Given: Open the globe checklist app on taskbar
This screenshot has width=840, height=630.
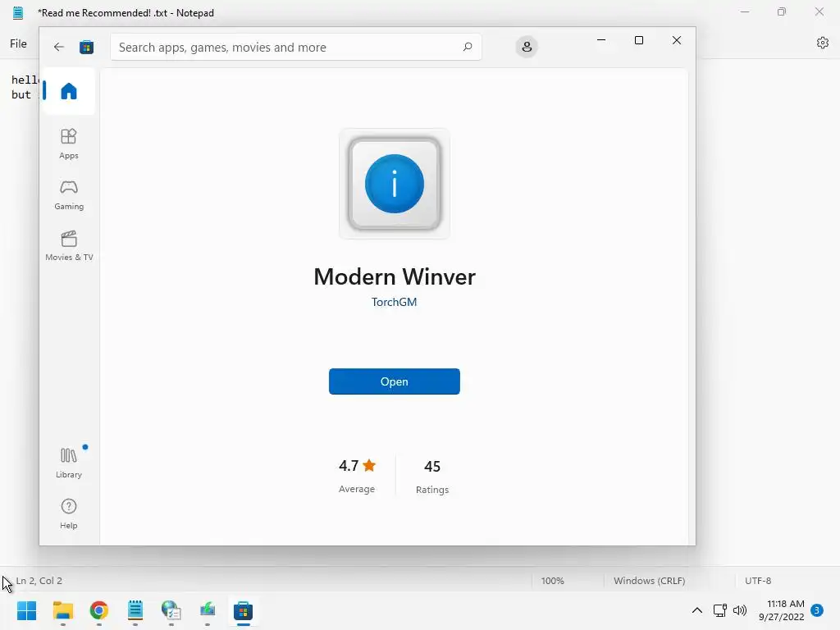Looking at the screenshot, I should pos(171,610).
